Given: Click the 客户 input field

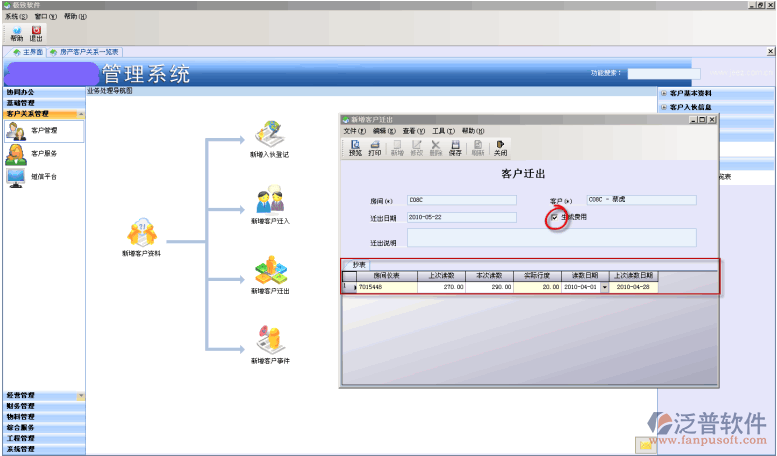Looking at the screenshot, I should pyautogui.click(x=642, y=200).
